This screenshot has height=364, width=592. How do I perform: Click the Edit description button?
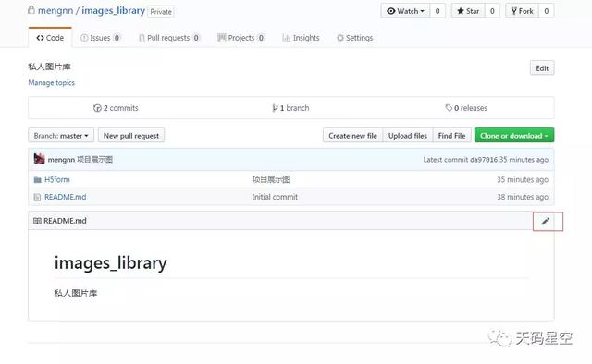pos(542,67)
